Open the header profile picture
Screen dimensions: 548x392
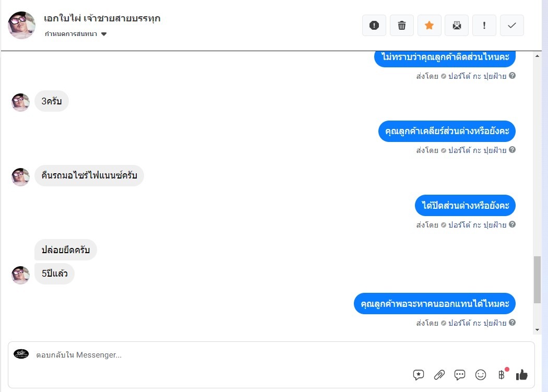click(22, 25)
